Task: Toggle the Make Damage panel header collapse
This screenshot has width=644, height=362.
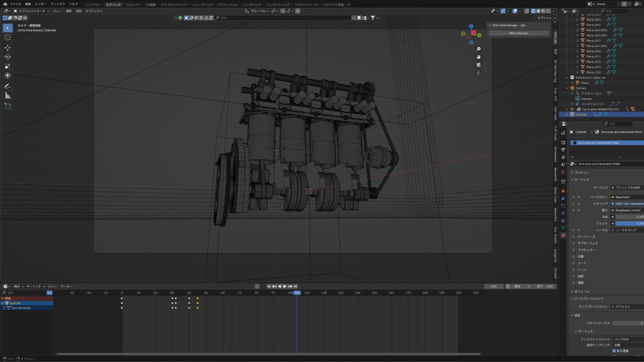Action: tap(490, 25)
